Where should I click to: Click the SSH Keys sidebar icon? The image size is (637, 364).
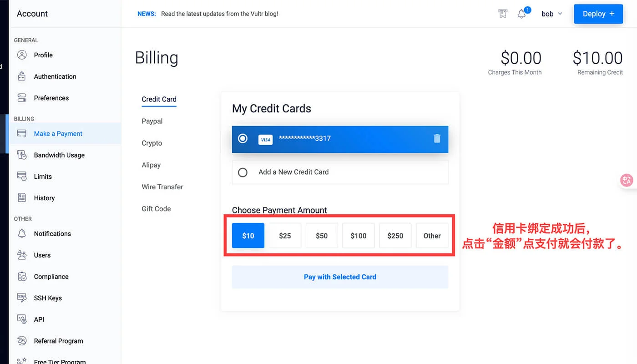pyautogui.click(x=22, y=298)
